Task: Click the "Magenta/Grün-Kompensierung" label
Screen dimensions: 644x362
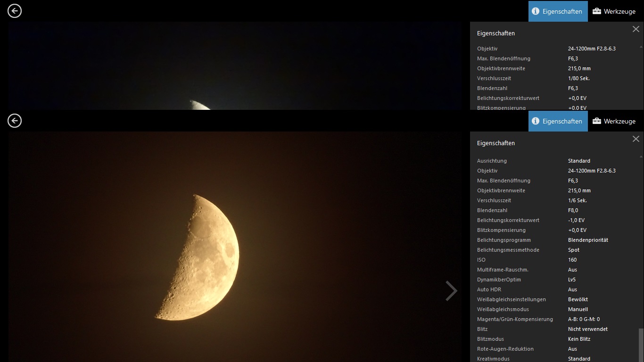Action: (x=515, y=319)
